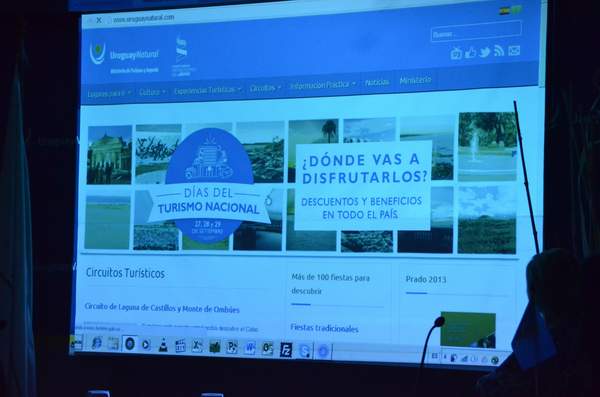This screenshot has width=600, height=397.
Task: Click the Buscar search field
Action: 476,31
